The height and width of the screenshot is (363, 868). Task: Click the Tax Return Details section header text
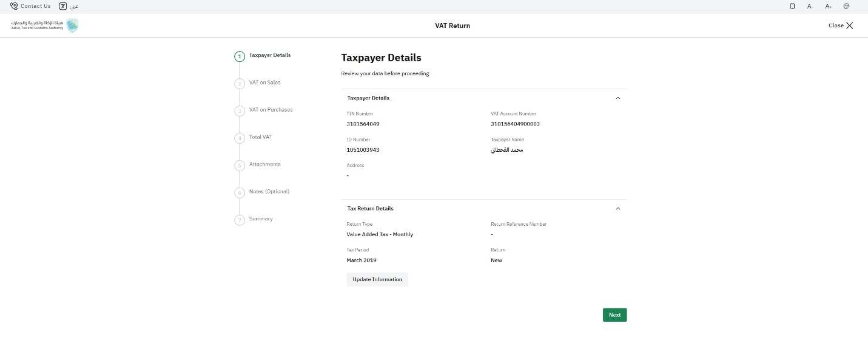pos(370,208)
